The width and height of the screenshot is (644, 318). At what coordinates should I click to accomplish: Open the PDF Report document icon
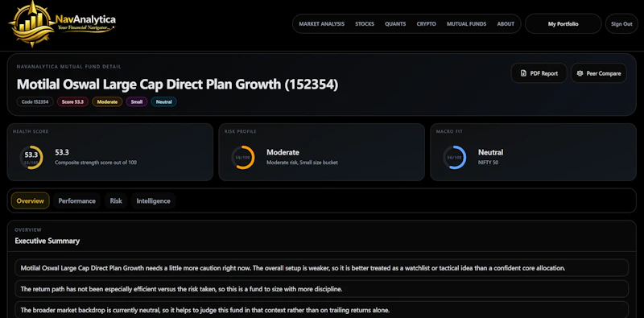coord(523,73)
